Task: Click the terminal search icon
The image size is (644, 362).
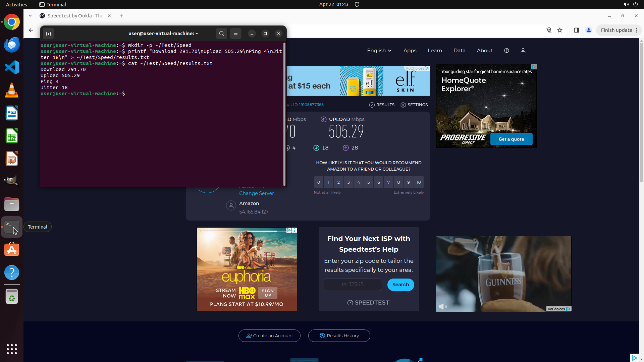Action: click(221, 34)
